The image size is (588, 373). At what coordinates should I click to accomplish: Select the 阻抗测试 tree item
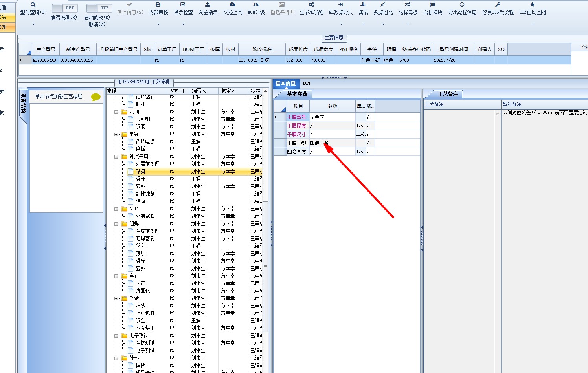145,343
